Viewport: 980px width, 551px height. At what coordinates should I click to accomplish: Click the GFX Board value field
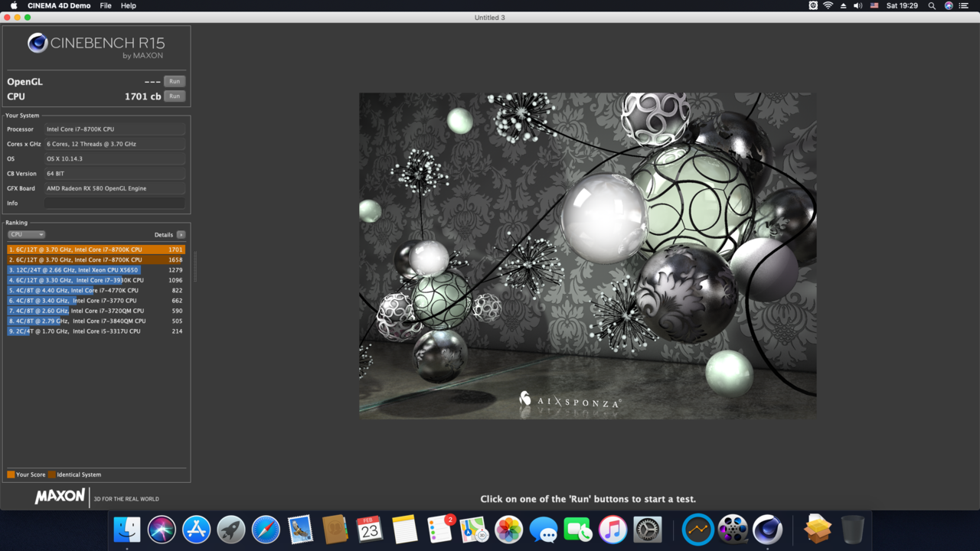(x=115, y=188)
